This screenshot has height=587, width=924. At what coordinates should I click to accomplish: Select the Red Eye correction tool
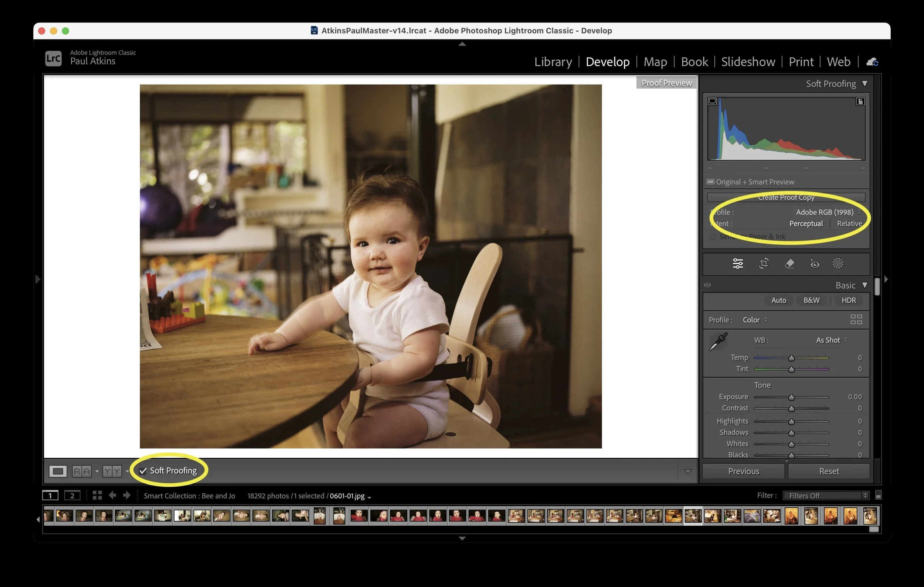[814, 263]
